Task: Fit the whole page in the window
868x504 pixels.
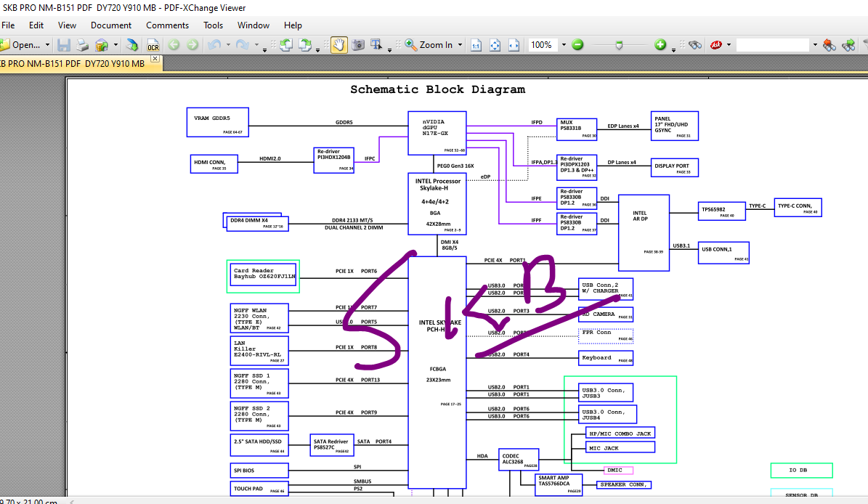Action: tap(495, 45)
